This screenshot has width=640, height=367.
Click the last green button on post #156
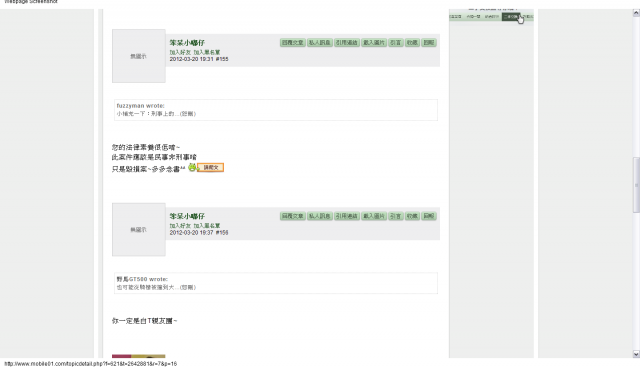(x=429, y=216)
